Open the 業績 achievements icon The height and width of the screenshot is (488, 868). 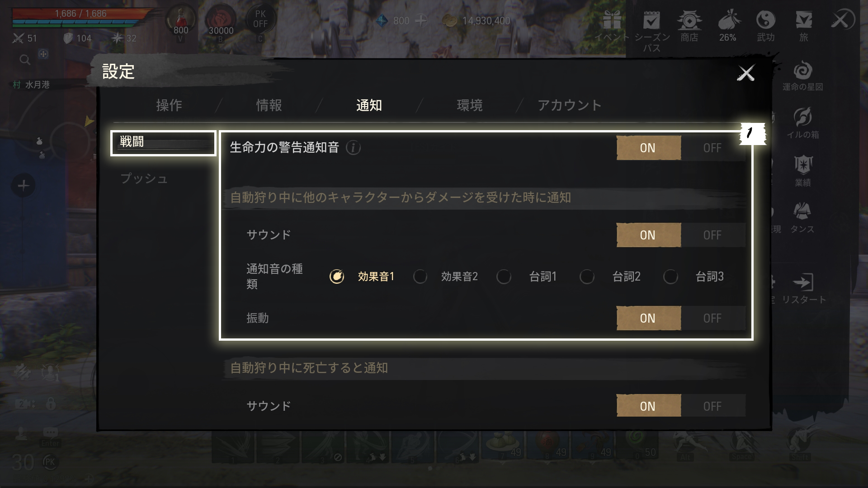[803, 165]
